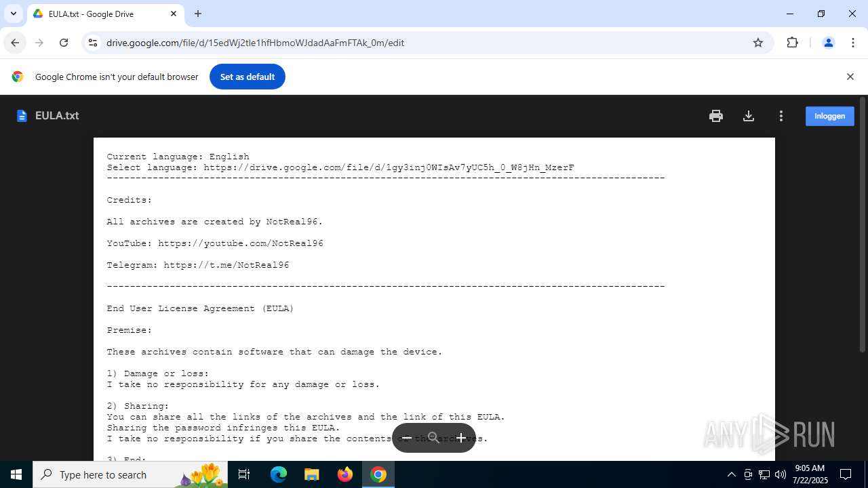Click the EULA.txt file title
The width and height of the screenshot is (868, 488).
(x=57, y=116)
